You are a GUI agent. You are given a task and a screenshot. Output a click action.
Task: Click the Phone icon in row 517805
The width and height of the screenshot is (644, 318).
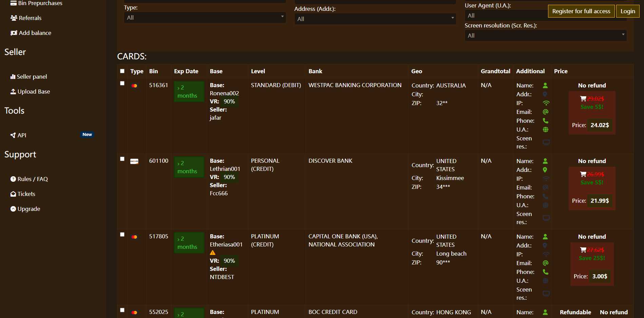546,272
